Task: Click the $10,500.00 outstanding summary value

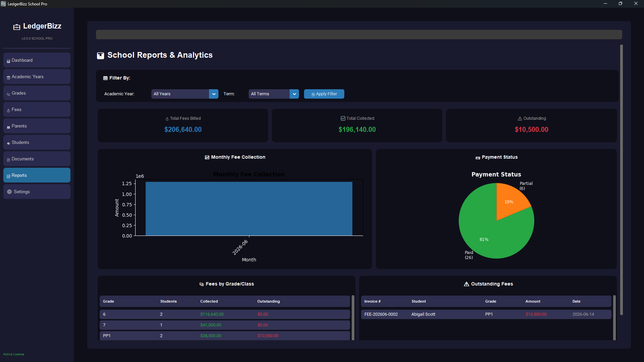Action: coord(532,130)
